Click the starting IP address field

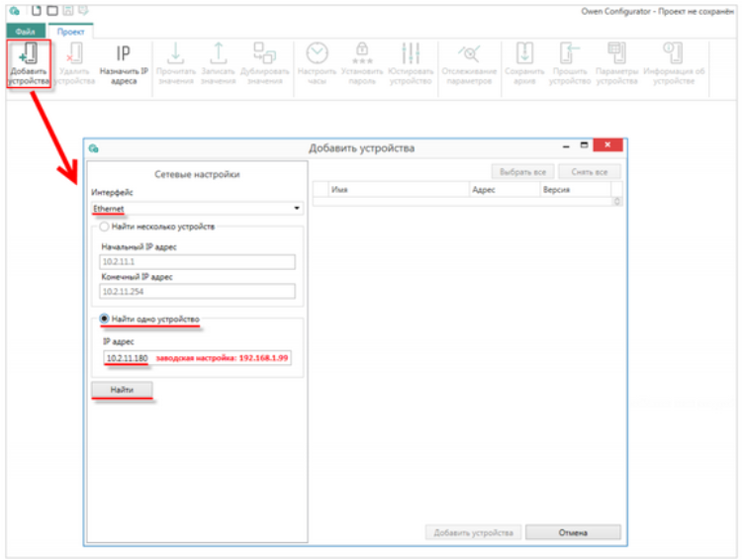[197, 262]
